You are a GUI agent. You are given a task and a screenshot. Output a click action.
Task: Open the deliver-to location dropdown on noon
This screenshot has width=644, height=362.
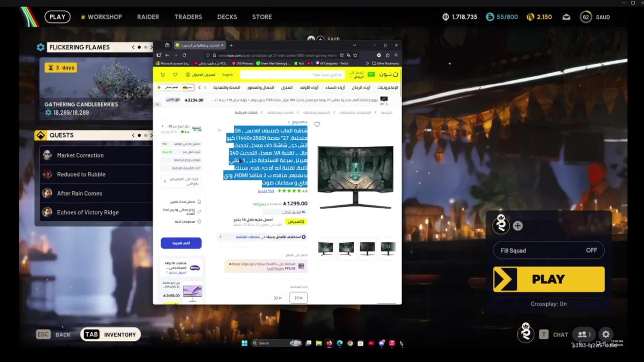[x=356, y=75]
